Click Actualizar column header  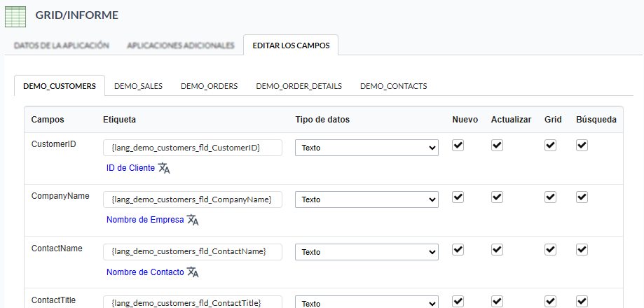(511, 120)
